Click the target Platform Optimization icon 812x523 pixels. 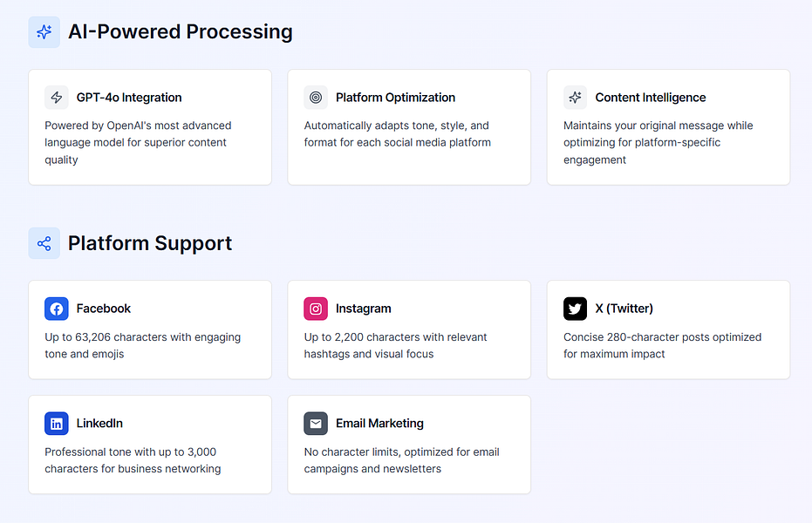coord(316,98)
